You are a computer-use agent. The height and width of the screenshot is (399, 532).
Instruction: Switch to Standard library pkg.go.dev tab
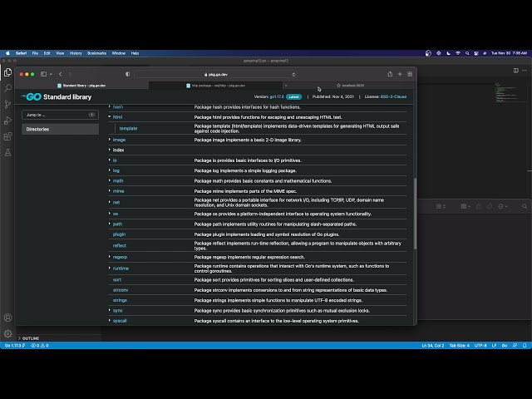point(81,86)
